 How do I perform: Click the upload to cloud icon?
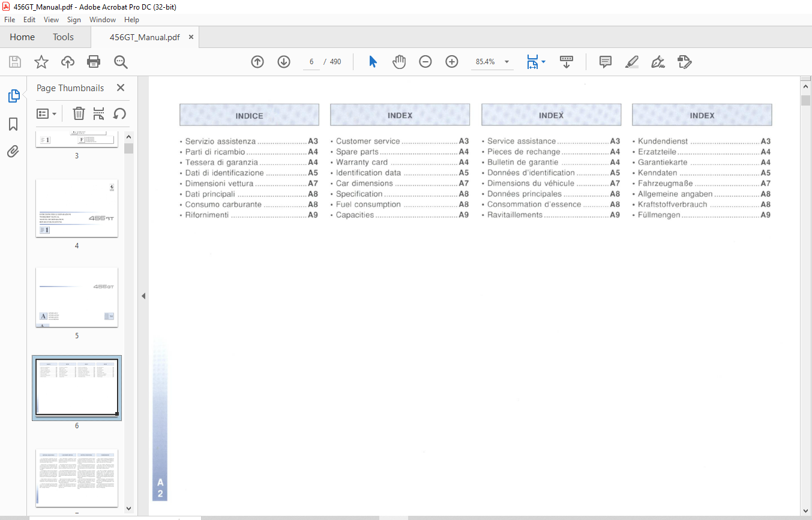[68, 62]
